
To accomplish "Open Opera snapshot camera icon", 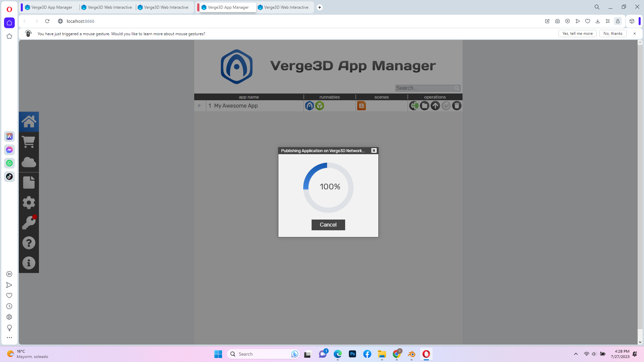I will (x=557, y=21).
